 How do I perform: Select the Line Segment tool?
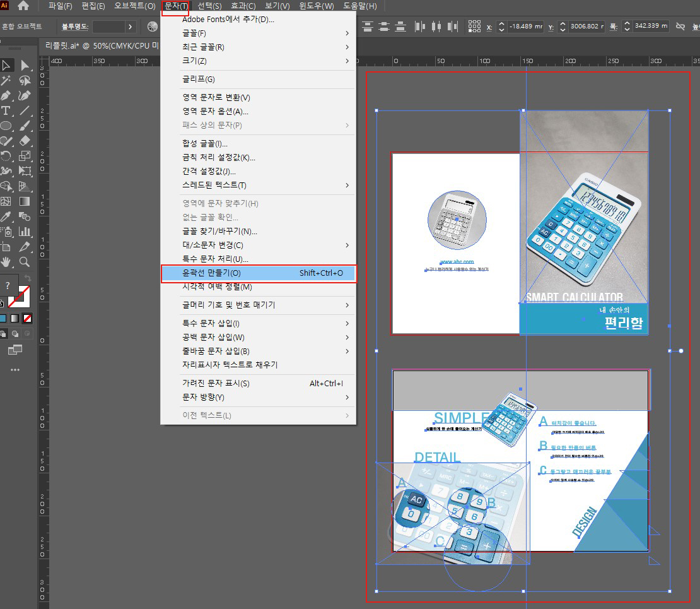coord(25,111)
